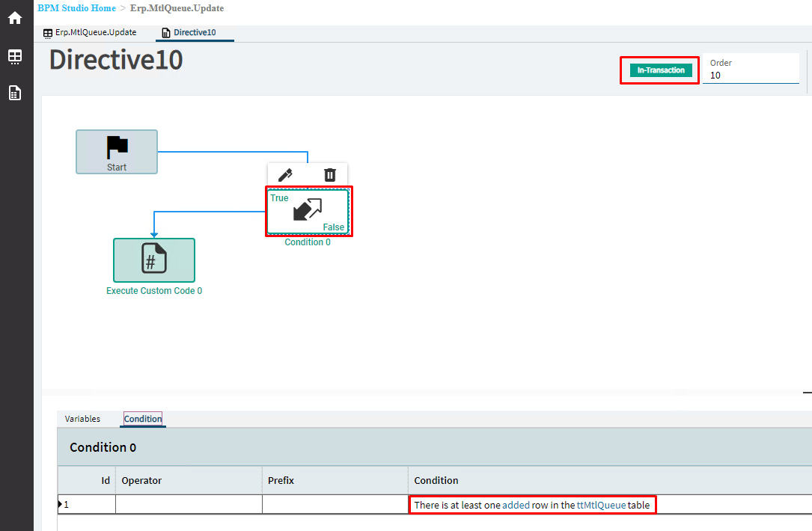The width and height of the screenshot is (812, 531).
Task: Switch to the Erp.MtlQueue.Update tab
Action: 91,33
